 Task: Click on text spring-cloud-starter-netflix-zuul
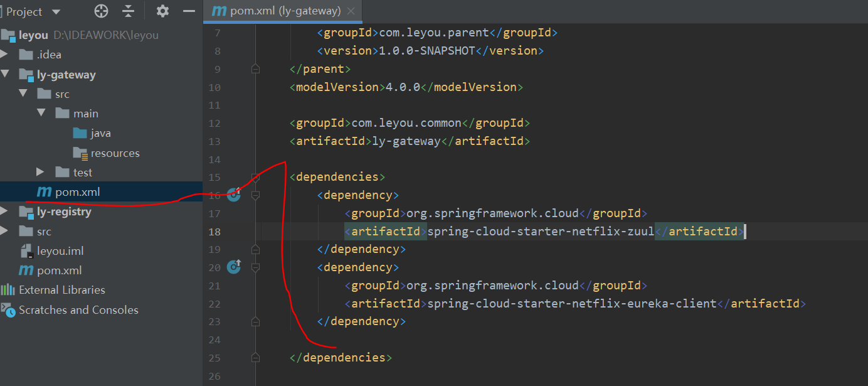coord(541,232)
